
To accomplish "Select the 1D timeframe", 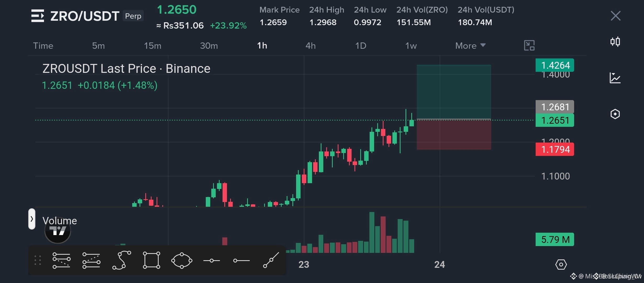I will (x=361, y=46).
